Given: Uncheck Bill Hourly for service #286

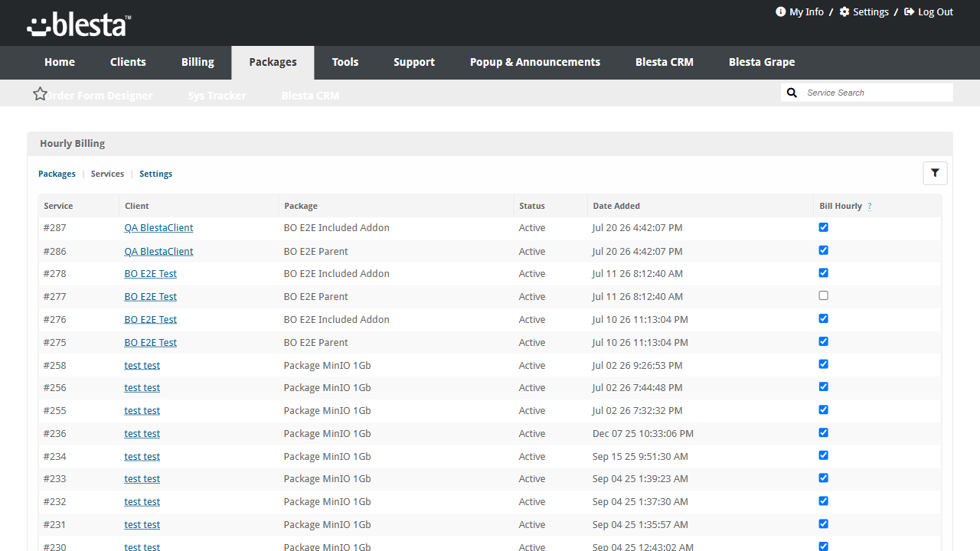Looking at the screenshot, I should [824, 250].
